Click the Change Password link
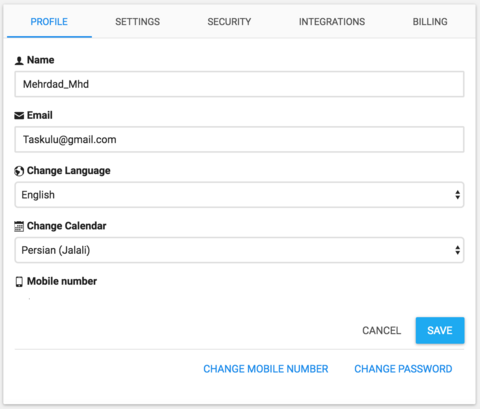 (403, 369)
